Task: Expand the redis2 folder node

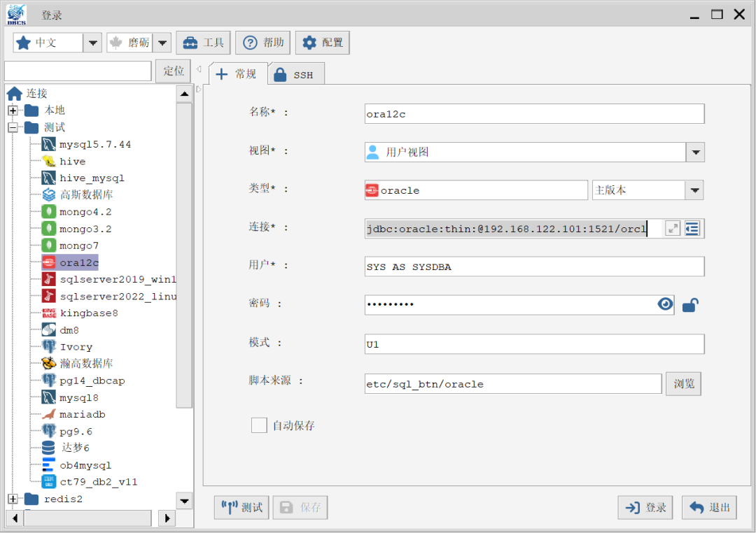Action: tap(13, 499)
